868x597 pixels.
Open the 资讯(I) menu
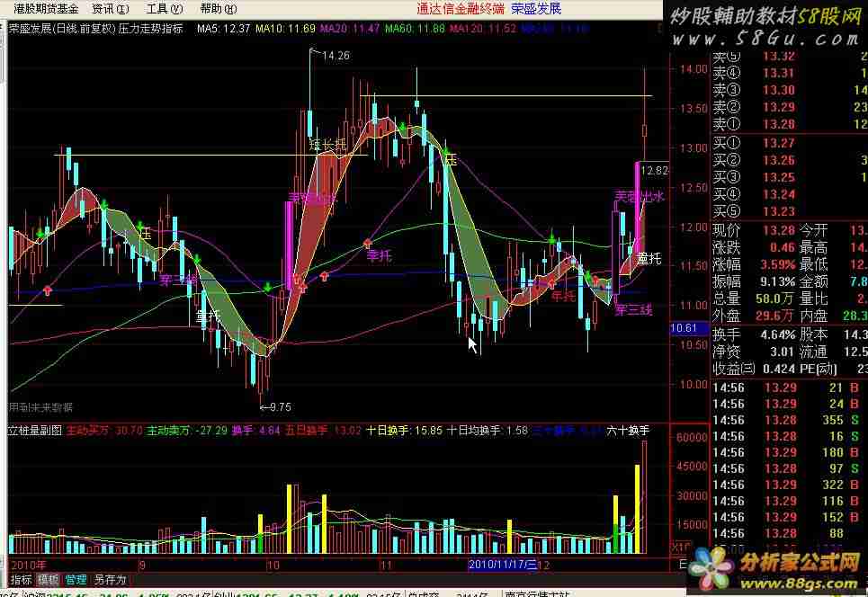click(x=110, y=9)
